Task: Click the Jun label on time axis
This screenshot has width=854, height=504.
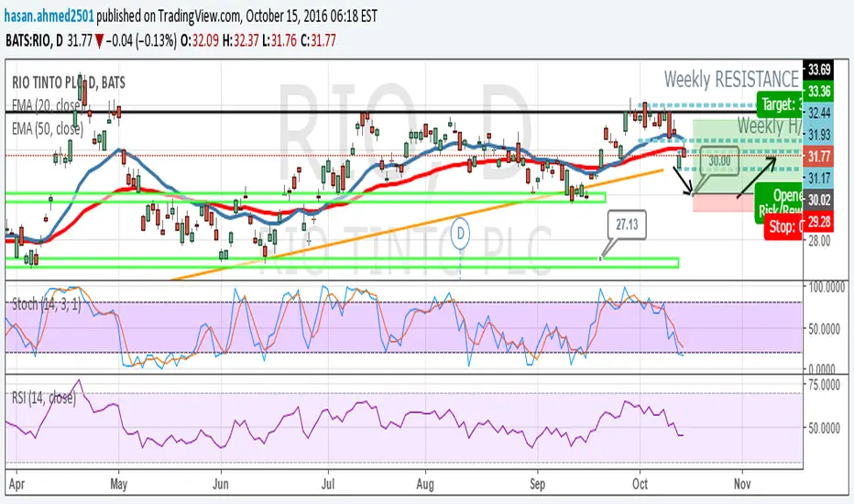Action: click(220, 484)
